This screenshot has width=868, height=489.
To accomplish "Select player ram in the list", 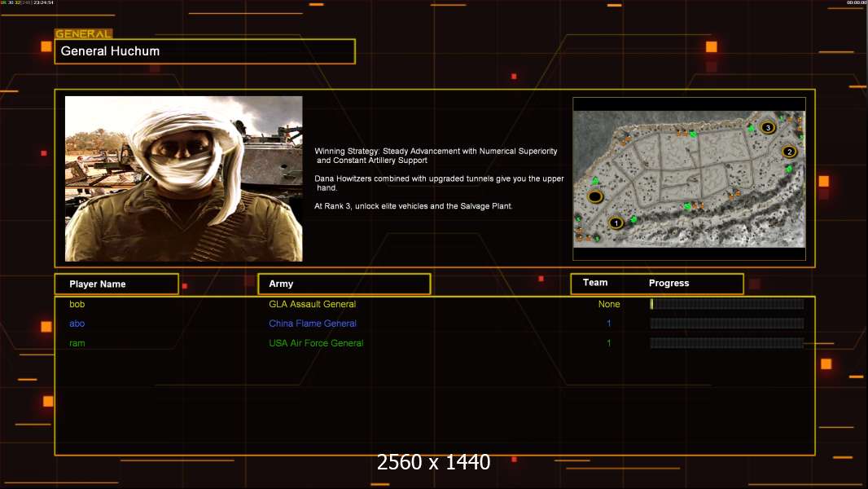I will [x=77, y=343].
